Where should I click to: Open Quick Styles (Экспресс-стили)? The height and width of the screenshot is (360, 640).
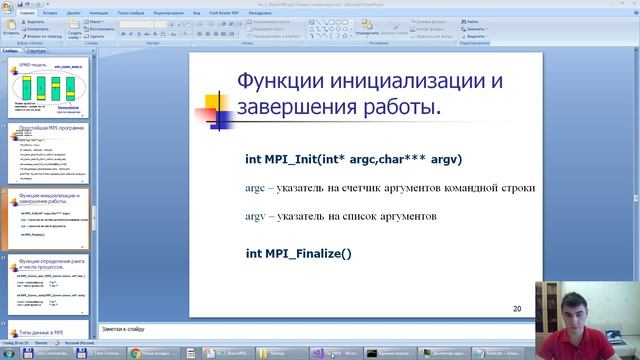[395, 29]
